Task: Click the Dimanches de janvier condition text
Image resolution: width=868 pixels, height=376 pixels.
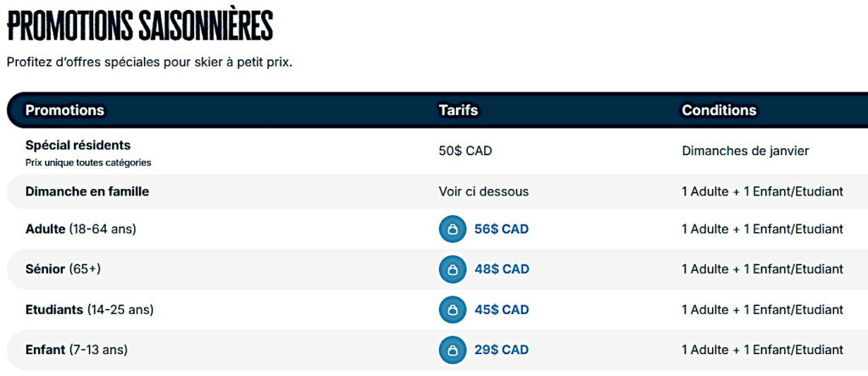Action: click(745, 151)
